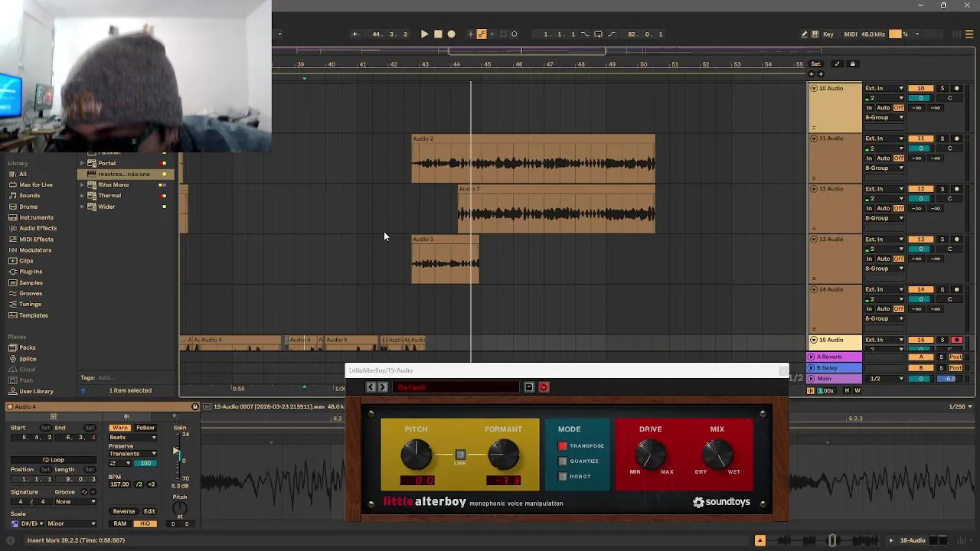The image size is (980, 551).
Task: Toggle the Follow button in clip view
Action: click(x=145, y=428)
